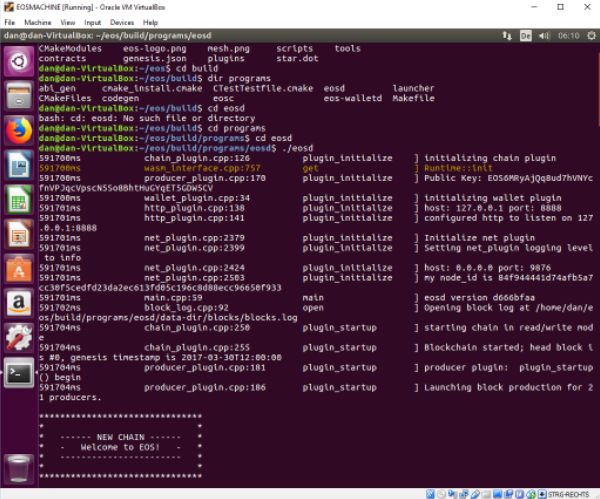This screenshot has height=499, width=600.
Task: Click 'main.cpp:59' log entry
Action: click(x=173, y=297)
